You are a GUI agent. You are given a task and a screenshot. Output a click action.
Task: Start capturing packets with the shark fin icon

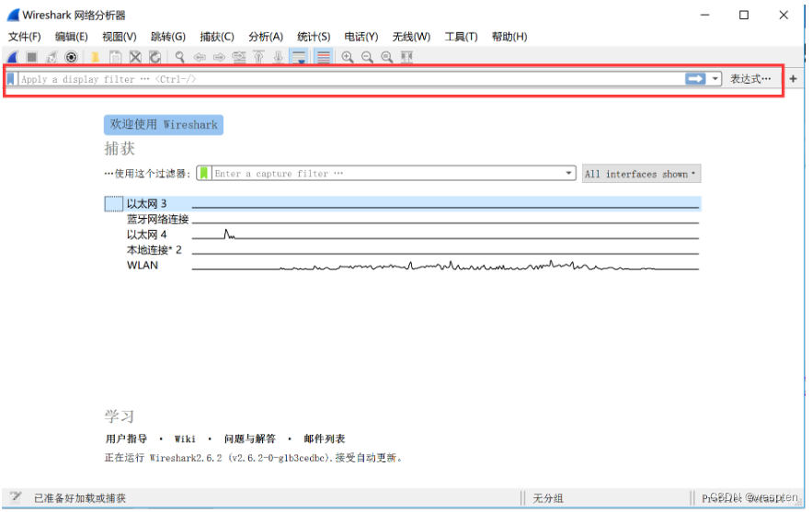pyautogui.click(x=13, y=57)
